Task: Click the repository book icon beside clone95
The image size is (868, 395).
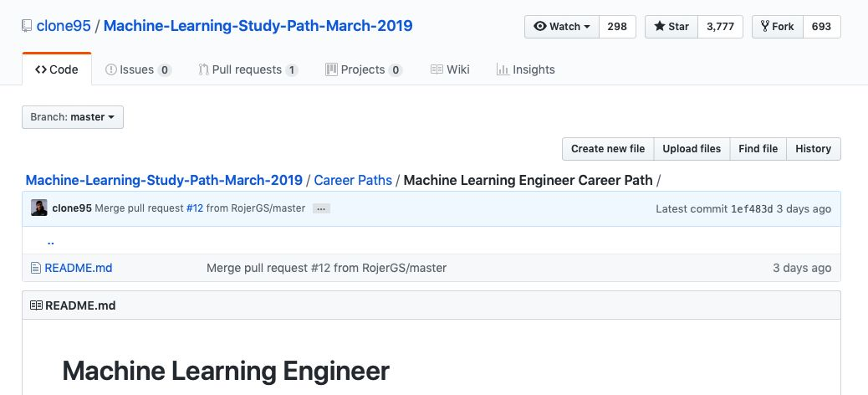Action: tap(26, 26)
